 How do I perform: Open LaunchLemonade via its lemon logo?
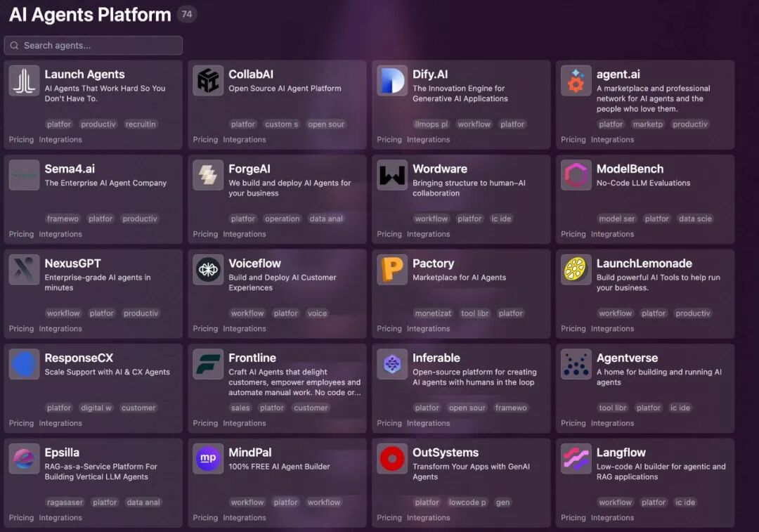tap(576, 270)
